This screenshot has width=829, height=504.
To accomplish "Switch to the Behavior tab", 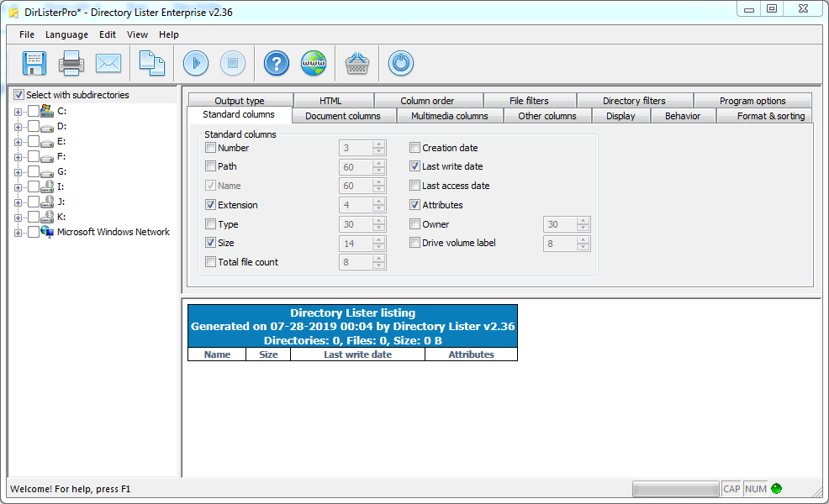I will click(x=683, y=116).
